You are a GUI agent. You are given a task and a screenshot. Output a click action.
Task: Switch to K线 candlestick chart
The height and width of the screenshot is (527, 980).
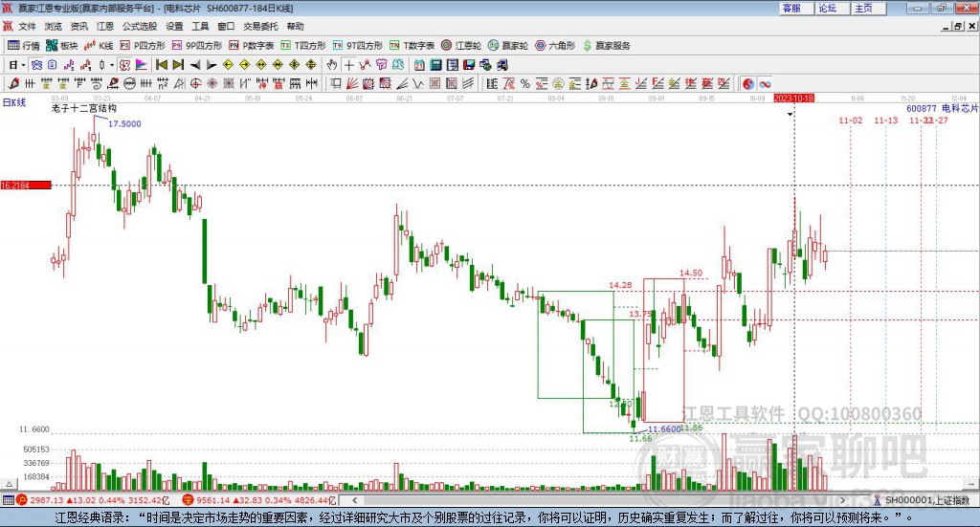pyautogui.click(x=99, y=46)
